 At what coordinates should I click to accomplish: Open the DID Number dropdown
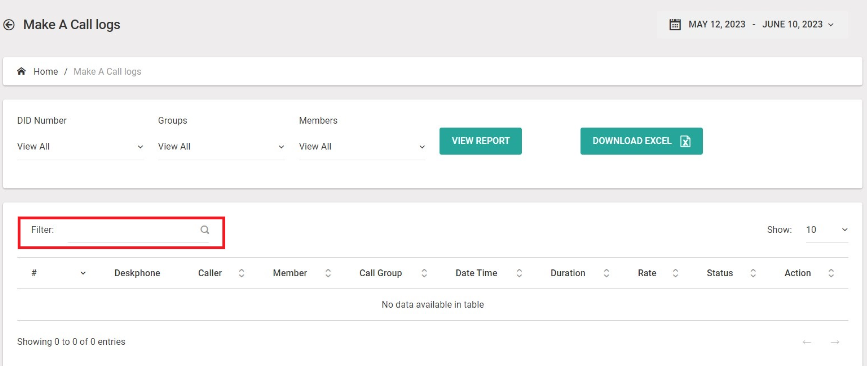pyautogui.click(x=81, y=147)
